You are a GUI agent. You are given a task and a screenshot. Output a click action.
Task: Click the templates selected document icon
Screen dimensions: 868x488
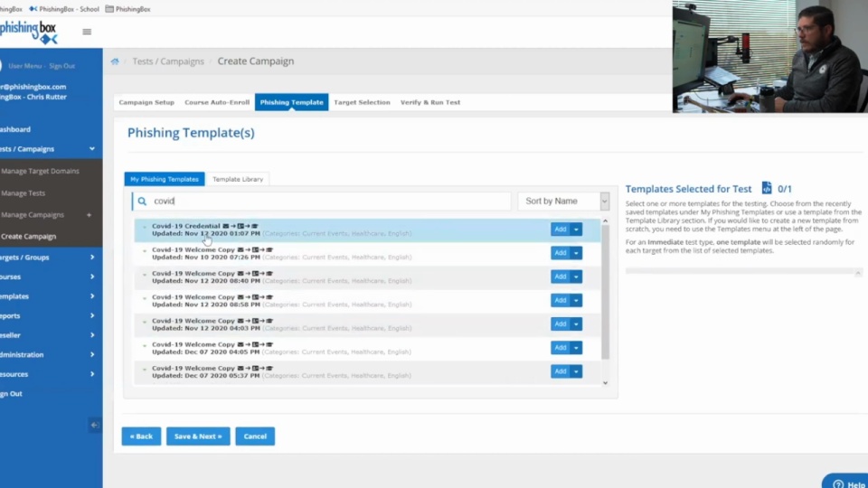pyautogui.click(x=767, y=188)
